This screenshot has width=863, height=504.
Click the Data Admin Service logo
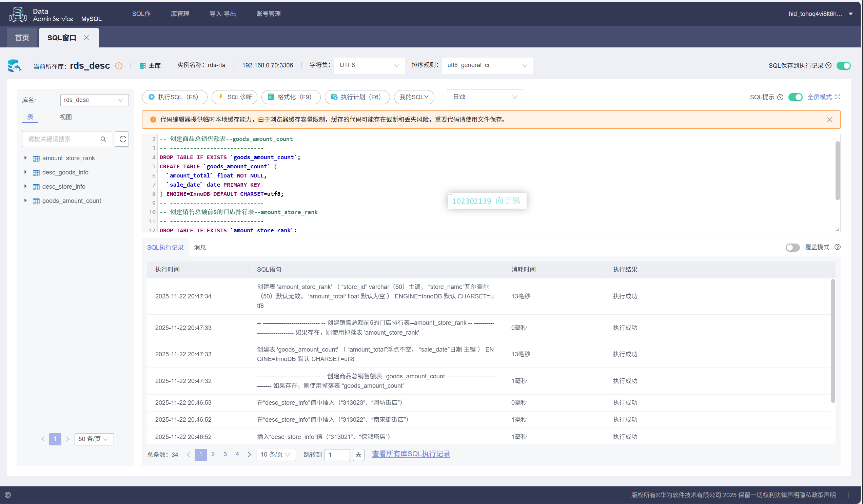(x=18, y=14)
